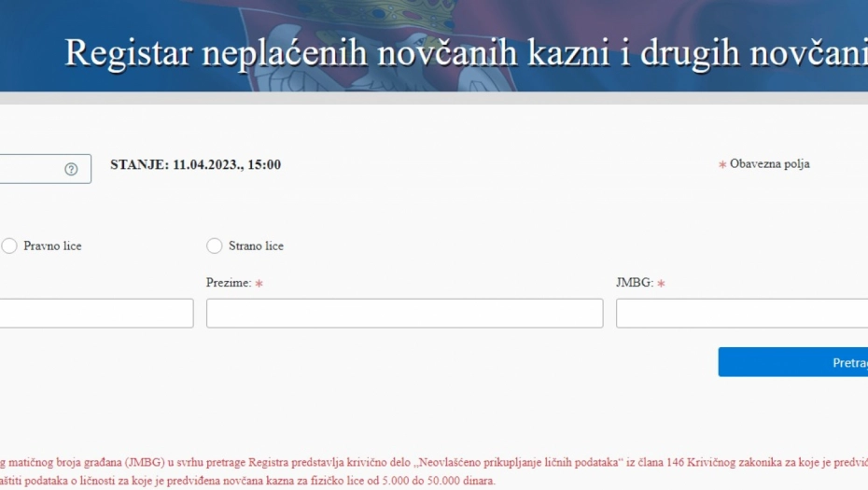Click the question mark help icon
This screenshot has height=490, width=868.
71,169
